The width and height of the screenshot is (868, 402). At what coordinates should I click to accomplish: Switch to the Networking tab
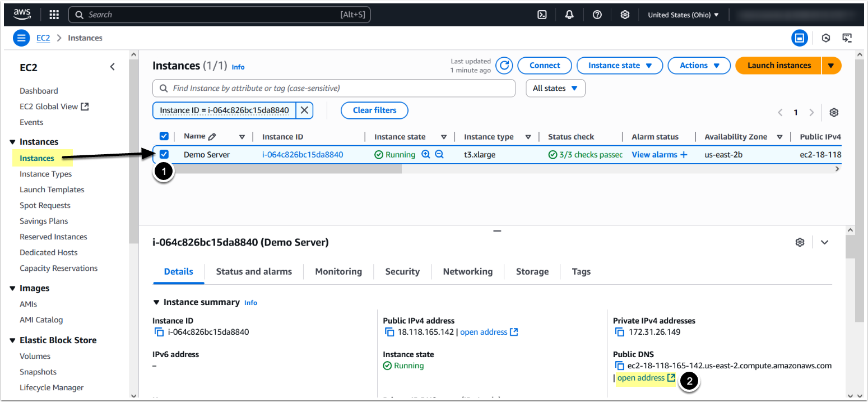pos(467,271)
